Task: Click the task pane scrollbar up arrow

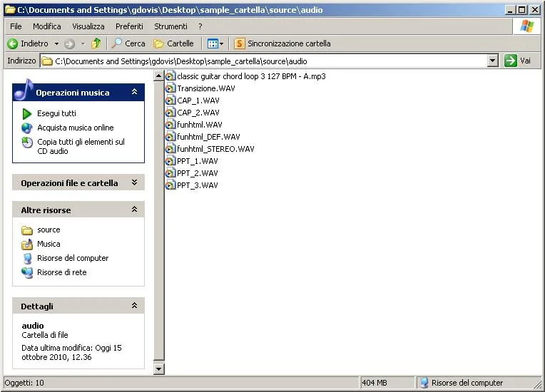Action: click(x=158, y=76)
